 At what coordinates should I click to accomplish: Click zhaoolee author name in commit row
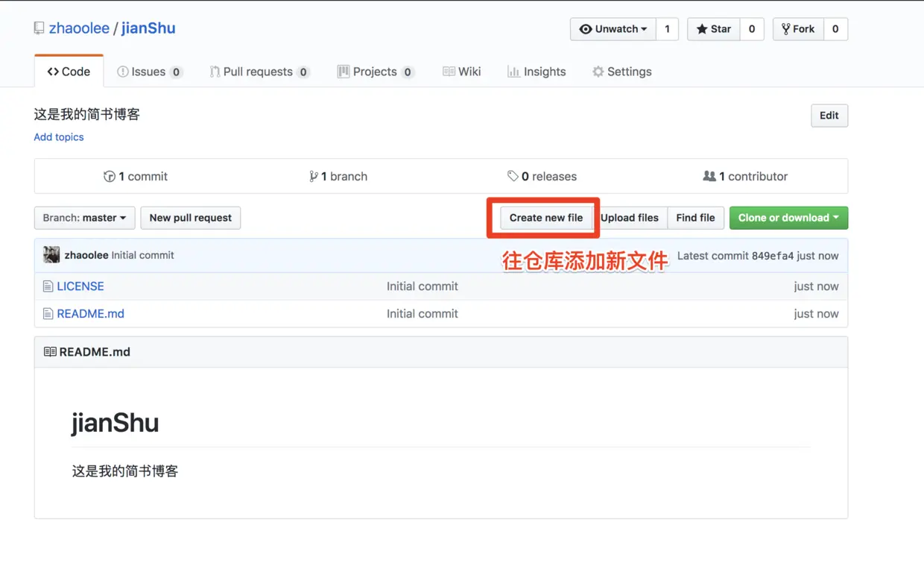(86, 255)
